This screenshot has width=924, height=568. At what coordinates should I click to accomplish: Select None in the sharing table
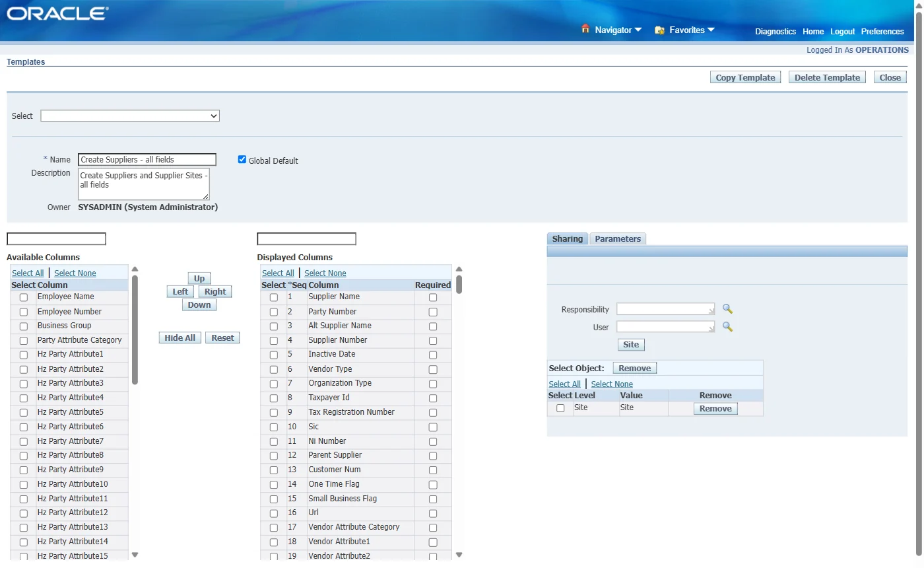pos(612,384)
